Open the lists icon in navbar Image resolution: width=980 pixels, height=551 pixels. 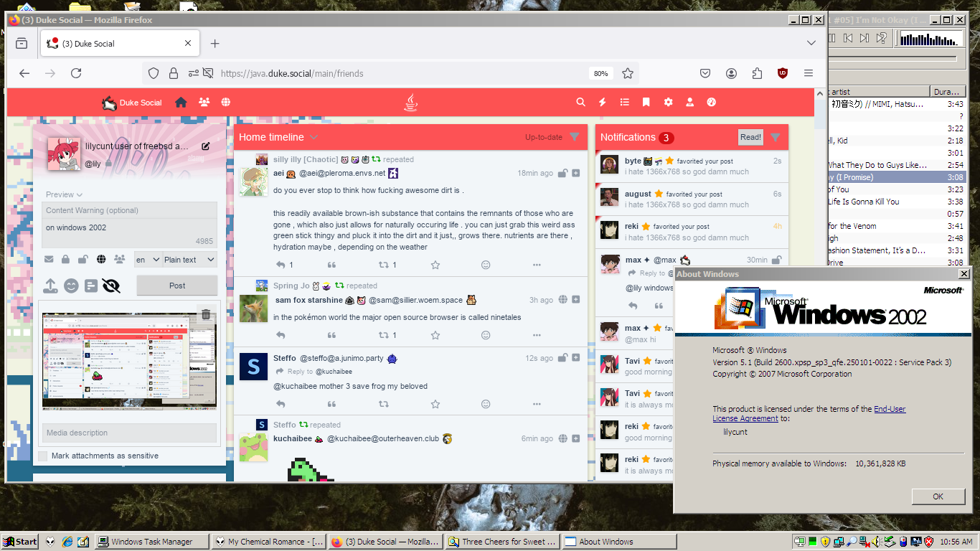click(x=625, y=103)
